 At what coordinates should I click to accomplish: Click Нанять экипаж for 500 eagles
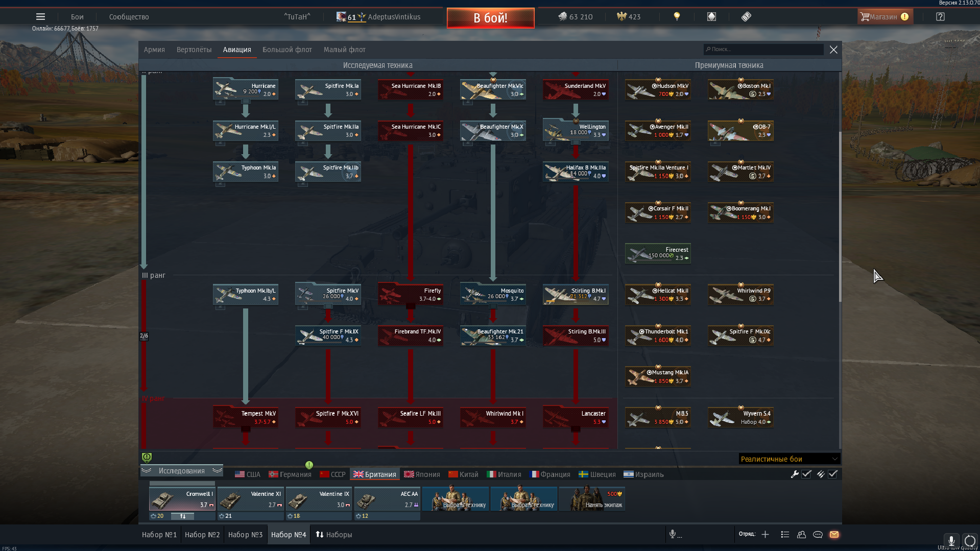pyautogui.click(x=592, y=499)
